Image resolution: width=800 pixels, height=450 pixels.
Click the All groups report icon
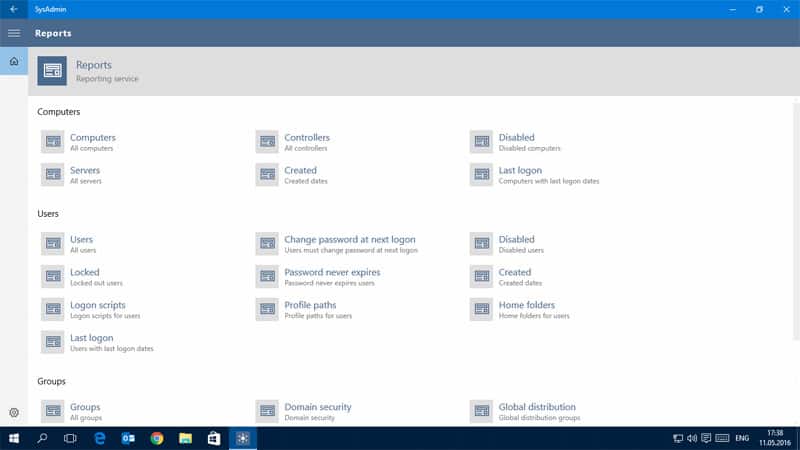coord(53,411)
